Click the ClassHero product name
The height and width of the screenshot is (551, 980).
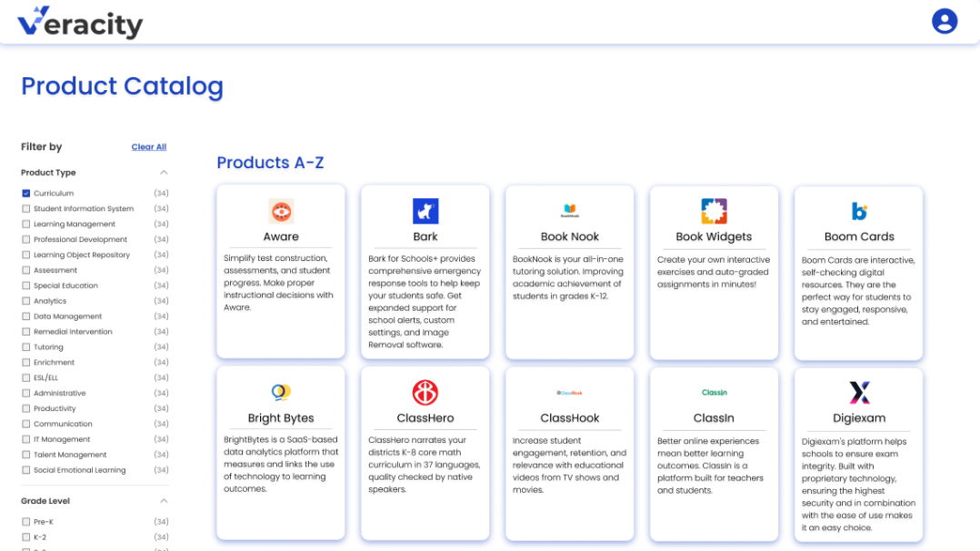tap(425, 417)
